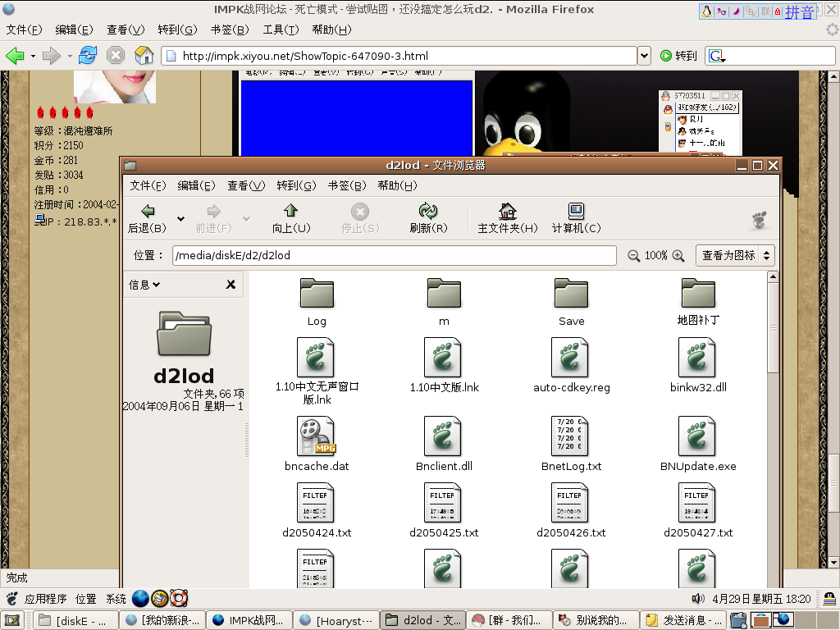
Task: Select the large d2lod folder icon in side pane
Action: tap(184, 334)
